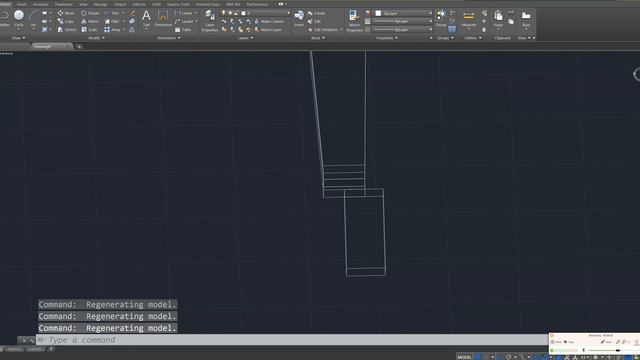Expand the Annotation panel

(169, 38)
